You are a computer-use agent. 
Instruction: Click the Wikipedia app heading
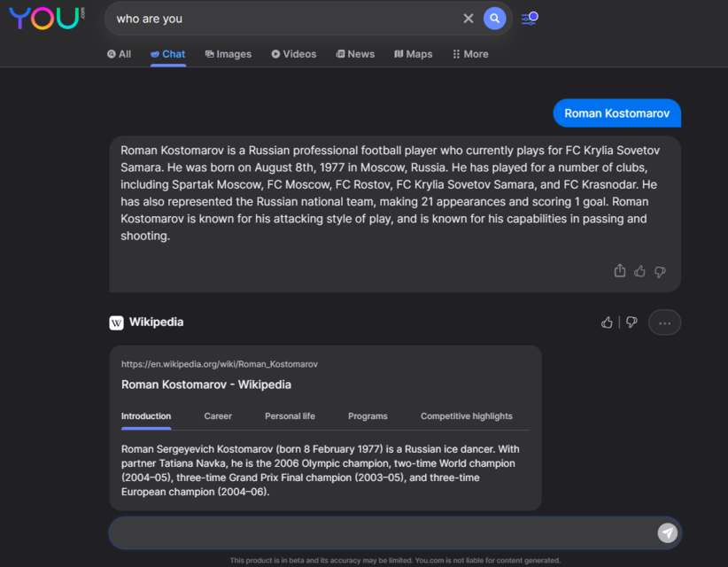tap(156, 322)
